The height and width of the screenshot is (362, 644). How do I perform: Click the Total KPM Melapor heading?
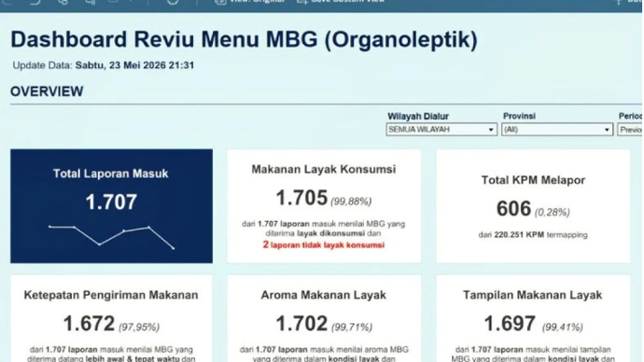pyautogui.click(x=533, y=180)
